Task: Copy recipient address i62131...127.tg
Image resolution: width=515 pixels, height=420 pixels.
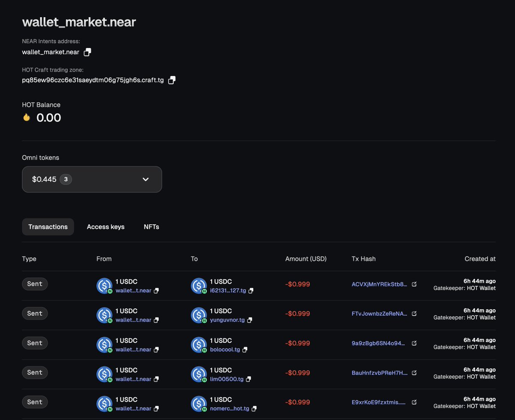Action: pyautogui.click(x=251, y=290)
